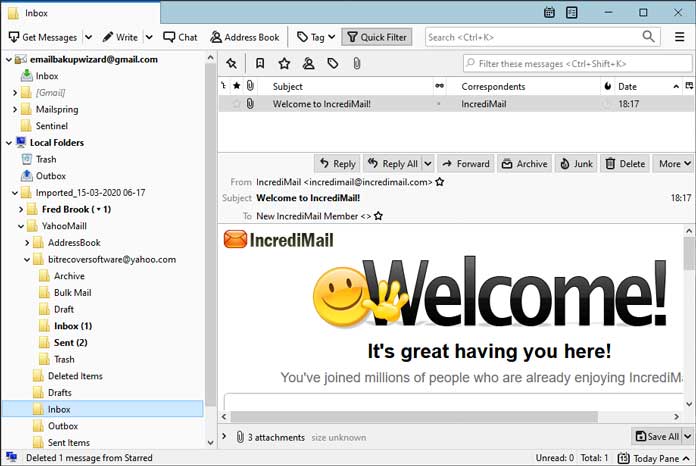Toggle unread messages filter icon
This screenshot has height=466, width=696.
click(260, 64)
